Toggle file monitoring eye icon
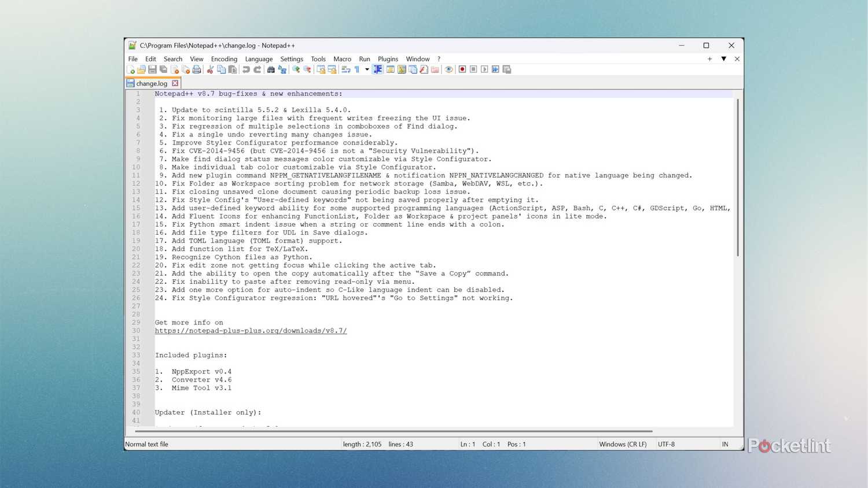 tap(448, 69)
